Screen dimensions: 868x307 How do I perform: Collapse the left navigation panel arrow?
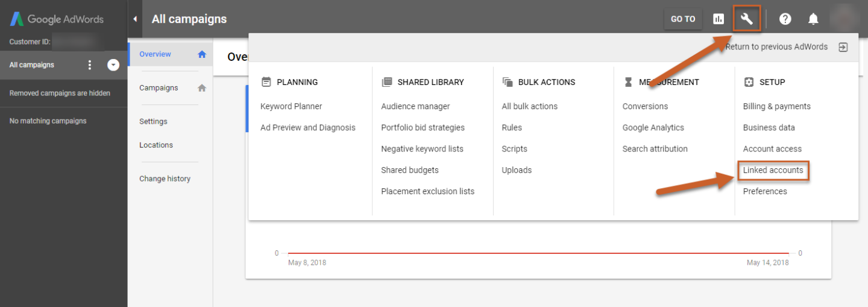pyautogui.click(x=135, y=19)
